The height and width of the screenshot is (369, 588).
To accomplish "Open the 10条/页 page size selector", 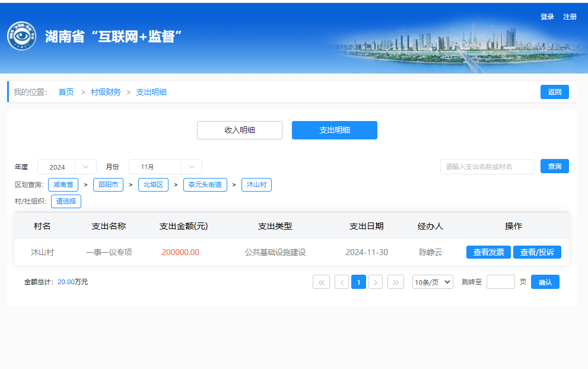I will 433,282.
